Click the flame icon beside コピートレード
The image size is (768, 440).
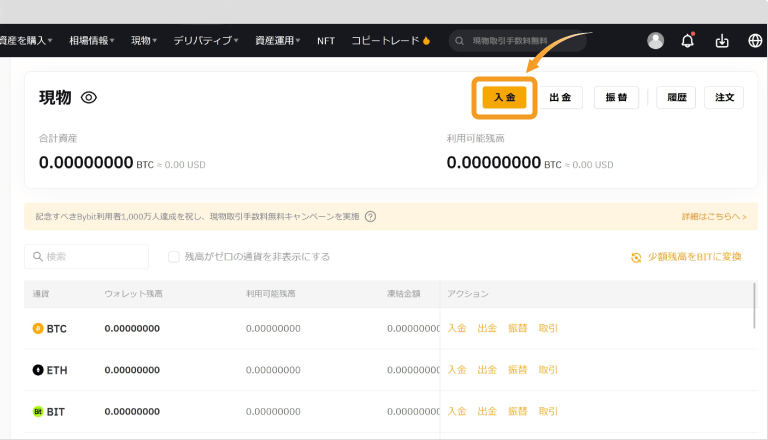(426, 41)
